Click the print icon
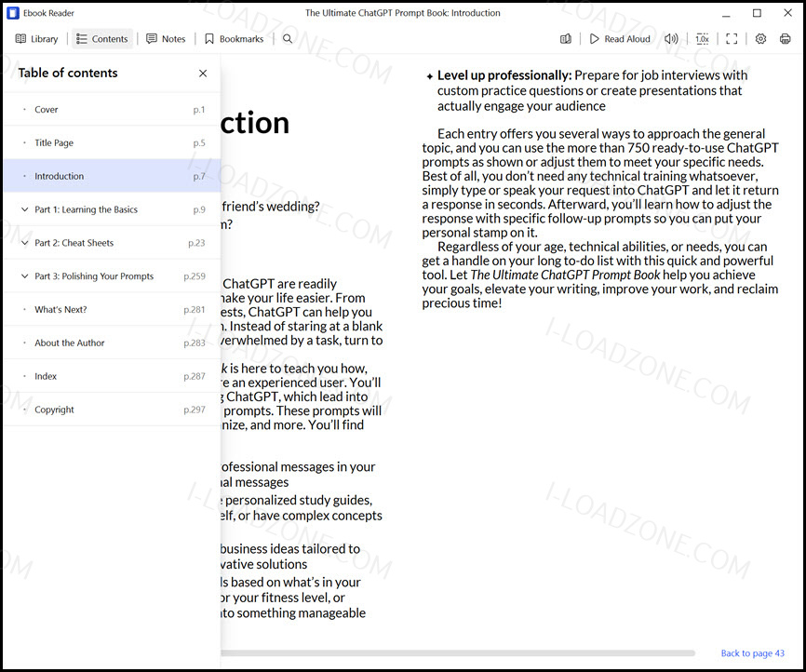 pos(785,38)
